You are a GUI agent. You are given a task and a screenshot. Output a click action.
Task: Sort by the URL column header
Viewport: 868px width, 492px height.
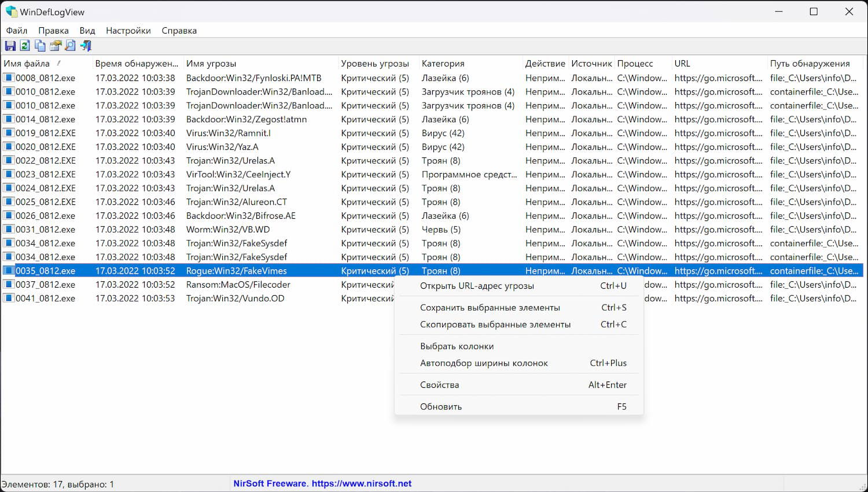tap(719, 64)
